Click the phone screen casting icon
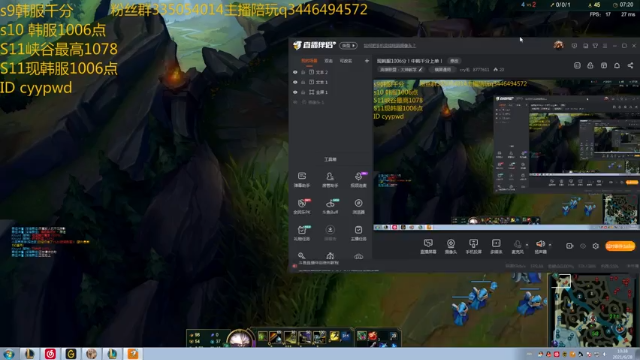The width and height of the screenshot is (640, 360). [473, 246]
